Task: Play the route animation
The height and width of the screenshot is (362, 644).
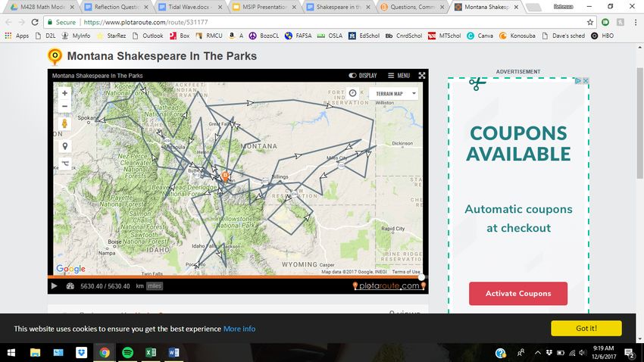Action: 55,286
